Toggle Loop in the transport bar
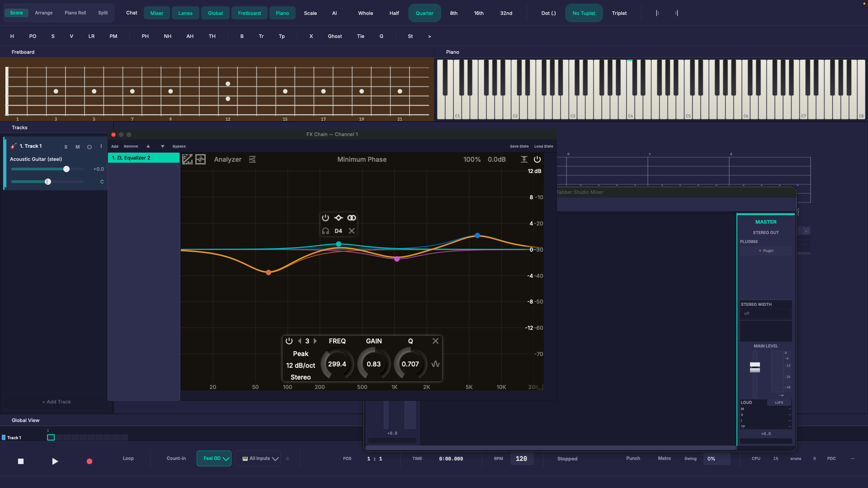 (128, 458)
